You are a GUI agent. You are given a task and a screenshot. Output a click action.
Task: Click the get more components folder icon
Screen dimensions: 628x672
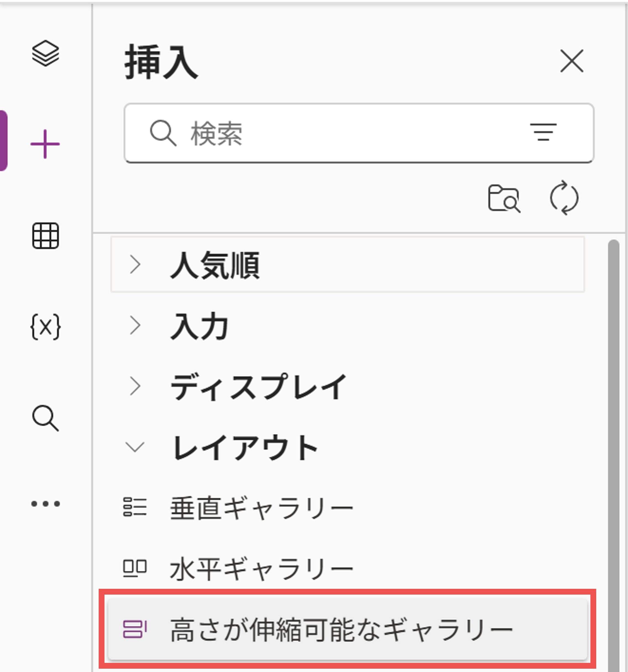(x=504, y=198)
